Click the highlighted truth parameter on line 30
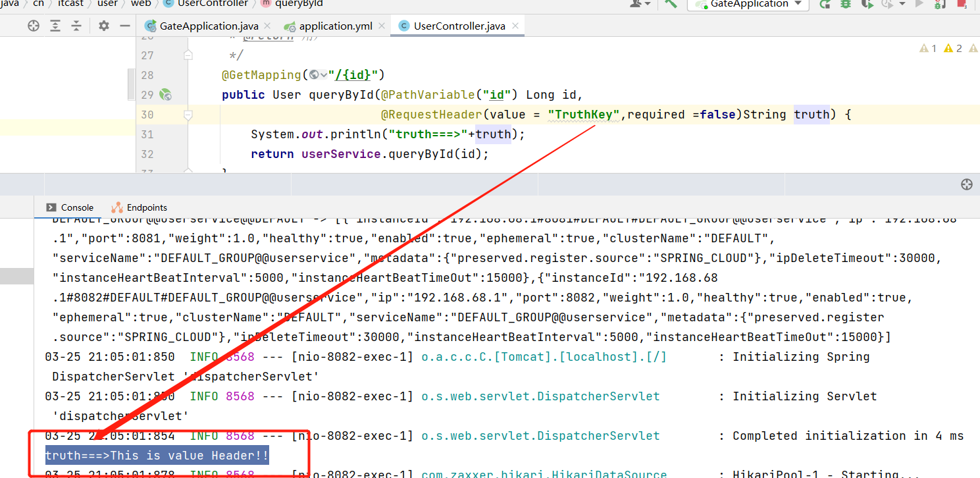Viewport: 980px width, 478px height. [x=812, y=115]
